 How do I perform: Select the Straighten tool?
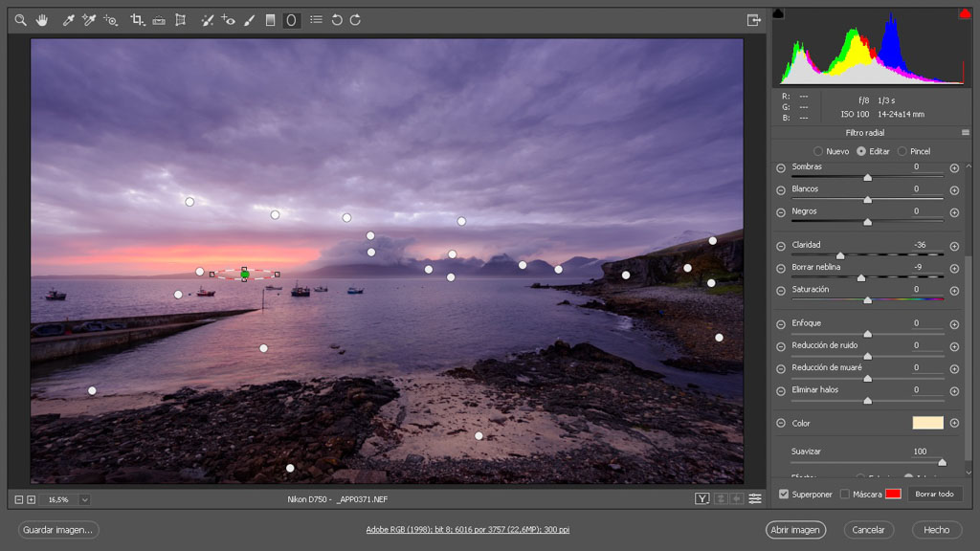(159, 20)
